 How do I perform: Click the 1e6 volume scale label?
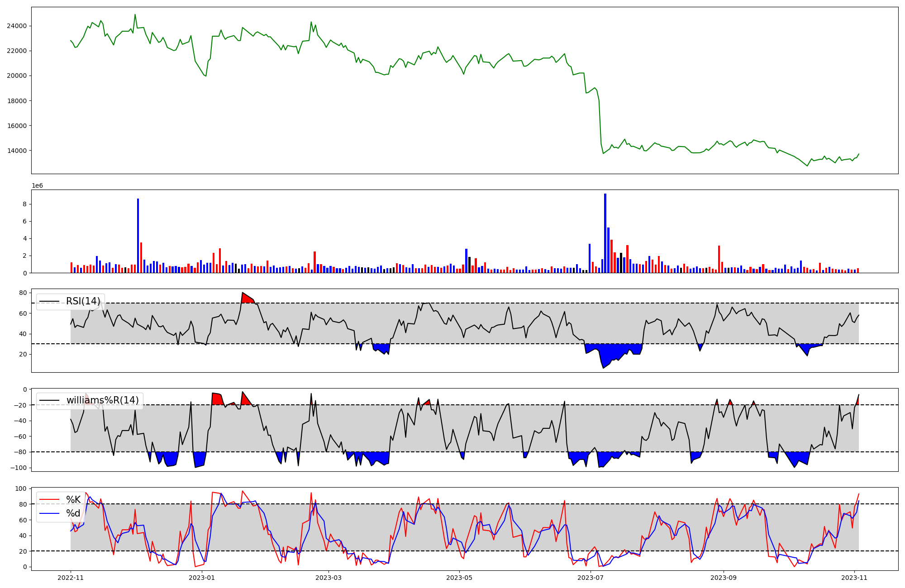(x=37, y=186)
